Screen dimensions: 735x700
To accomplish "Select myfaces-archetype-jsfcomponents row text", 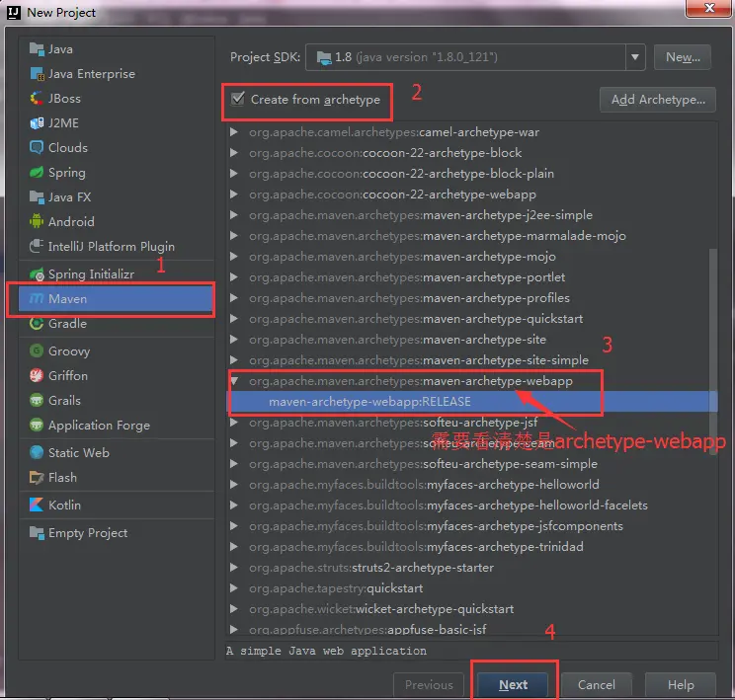I will [x=436, y=525].
